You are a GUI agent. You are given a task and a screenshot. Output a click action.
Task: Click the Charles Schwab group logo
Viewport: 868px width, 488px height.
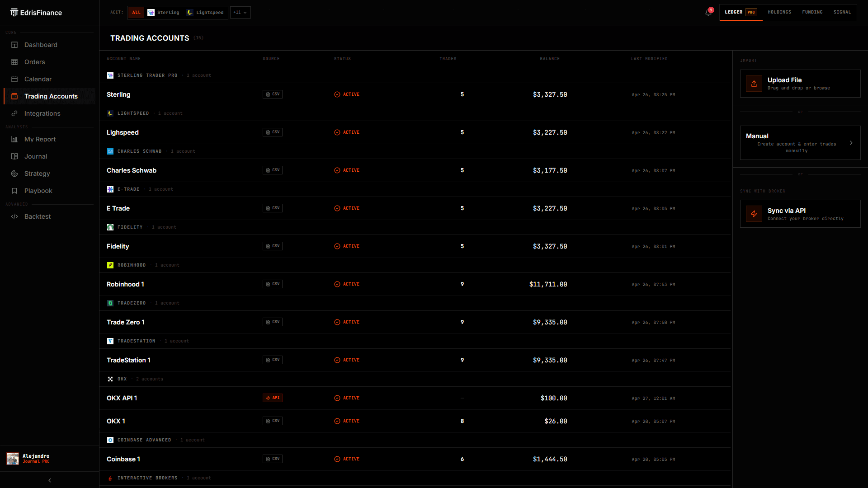pyautogui.click(x=110, y=151)
